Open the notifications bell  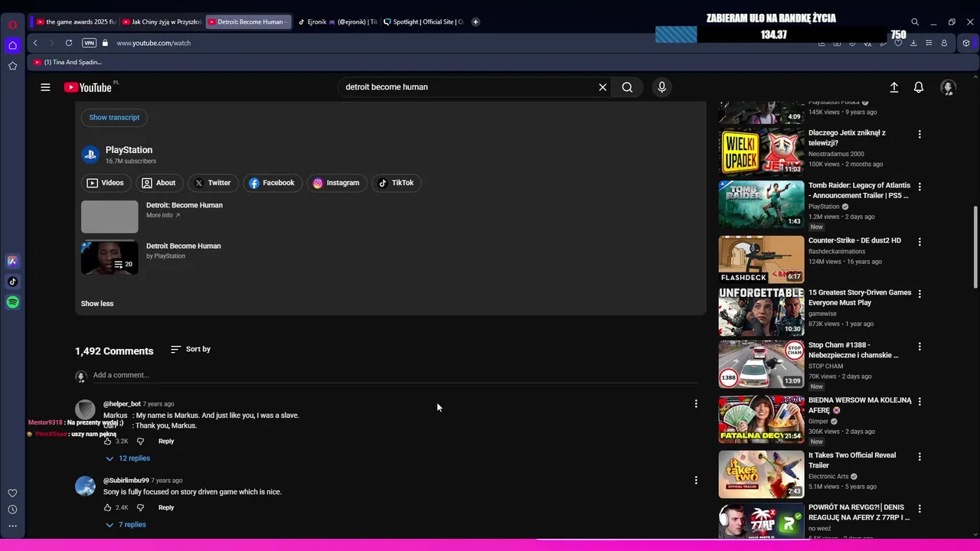pyautogui.click(x=919, y=87)
